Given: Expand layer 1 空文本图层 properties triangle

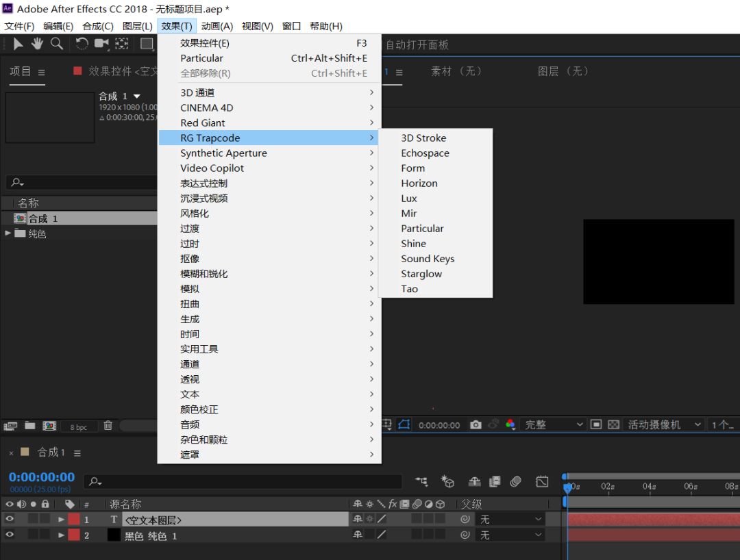Looking at the screenshot, I should 62,520.
